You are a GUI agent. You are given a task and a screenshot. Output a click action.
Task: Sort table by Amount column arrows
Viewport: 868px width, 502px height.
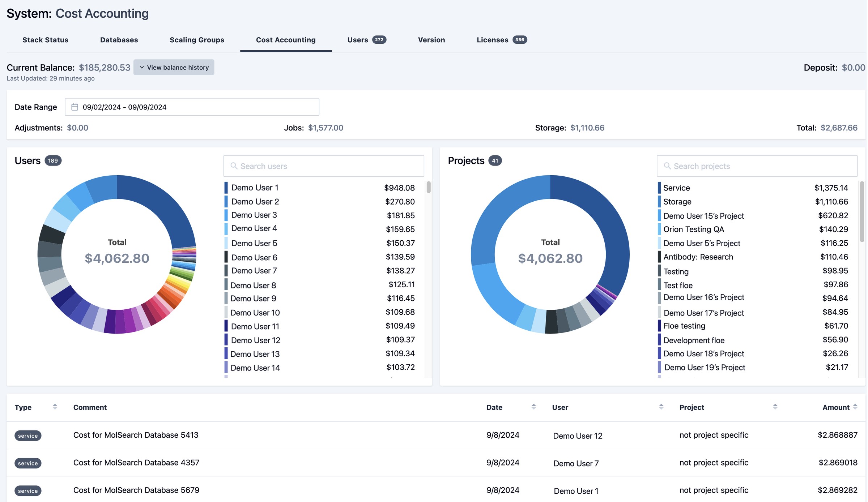coord(855,407)
